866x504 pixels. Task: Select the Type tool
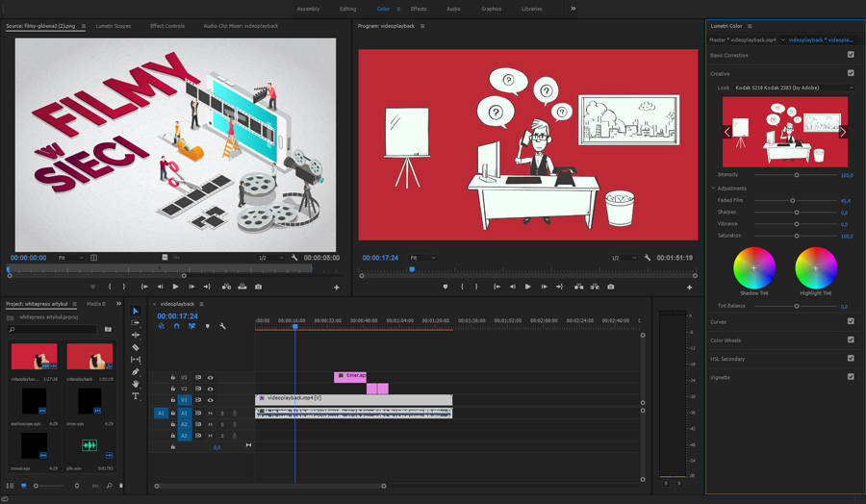point(136,396)
